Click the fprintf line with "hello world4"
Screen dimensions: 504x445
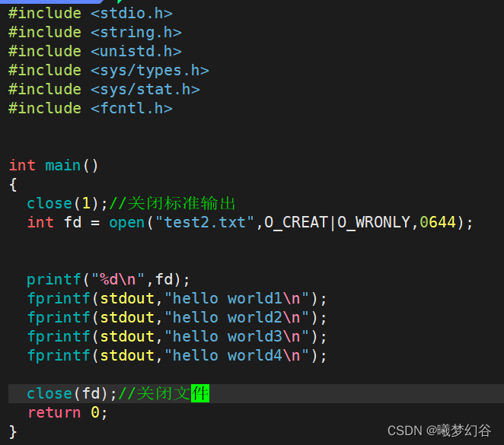click(177, 355)
